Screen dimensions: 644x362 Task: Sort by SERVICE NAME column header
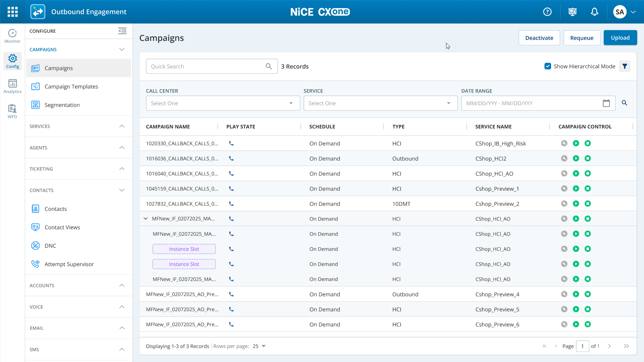point(493,127)
